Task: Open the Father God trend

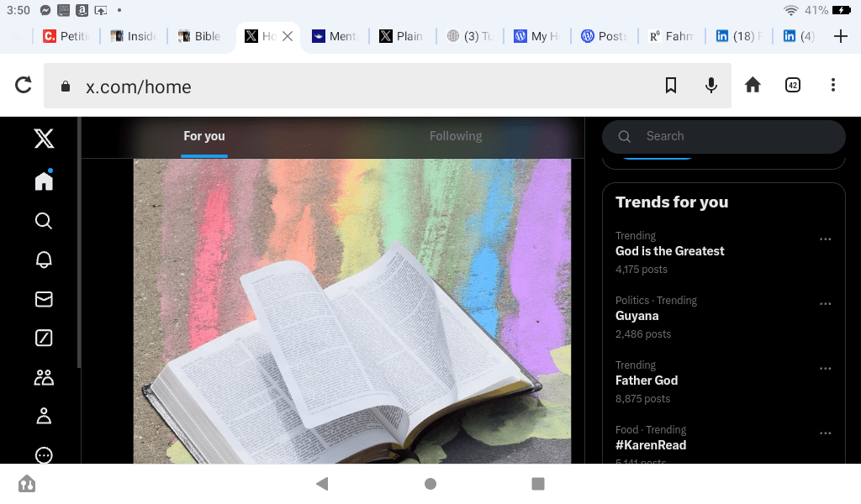Action: 647,381
